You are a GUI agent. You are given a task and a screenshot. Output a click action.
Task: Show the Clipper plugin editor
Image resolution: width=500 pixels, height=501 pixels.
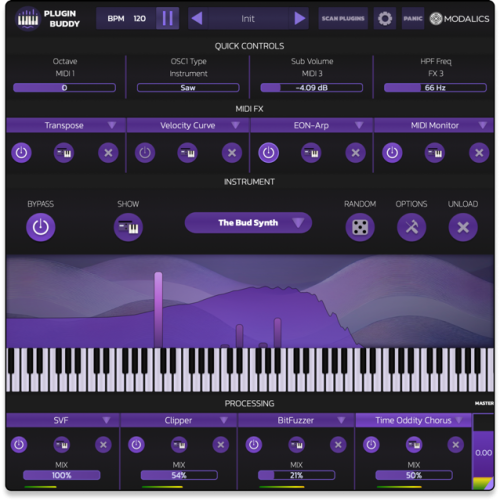click(179, 445)
